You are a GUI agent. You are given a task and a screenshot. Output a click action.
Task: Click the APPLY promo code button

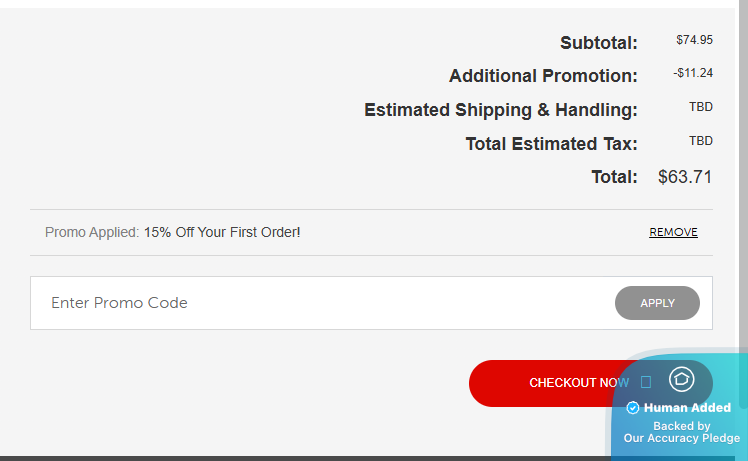click(657, 303)
